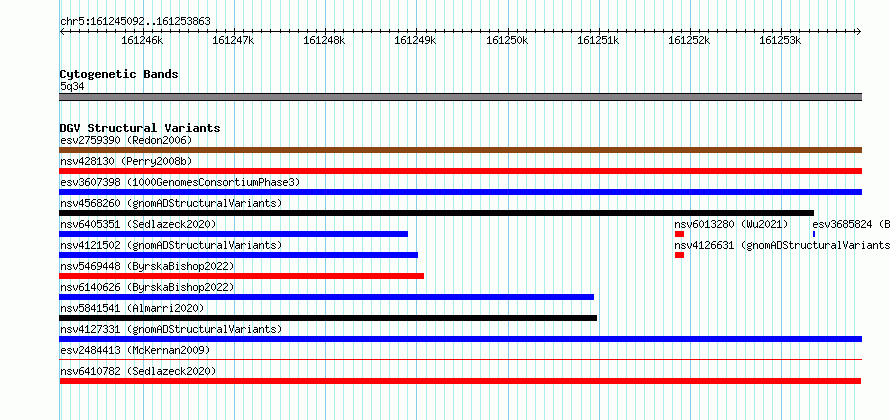Viewport: 890px width, 420px height.
Task: Click the nsv6013280 (Wu2021) label
Action: point(731,224)
